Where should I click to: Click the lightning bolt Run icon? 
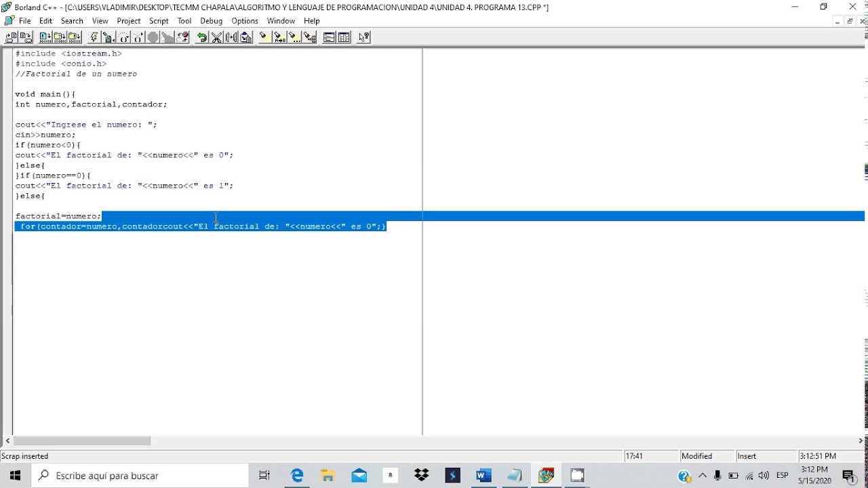tap(94, 37)
